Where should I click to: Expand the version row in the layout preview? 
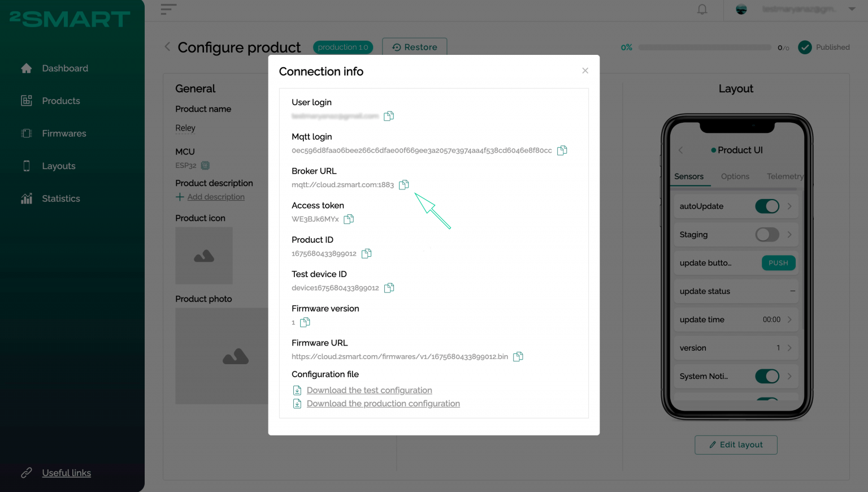point(789,348)
